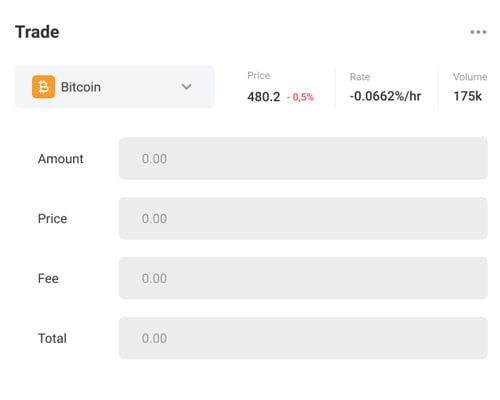This screenshot has height=400, width=500.
Task: Click the Total field label
Action: tap(52, 338)
